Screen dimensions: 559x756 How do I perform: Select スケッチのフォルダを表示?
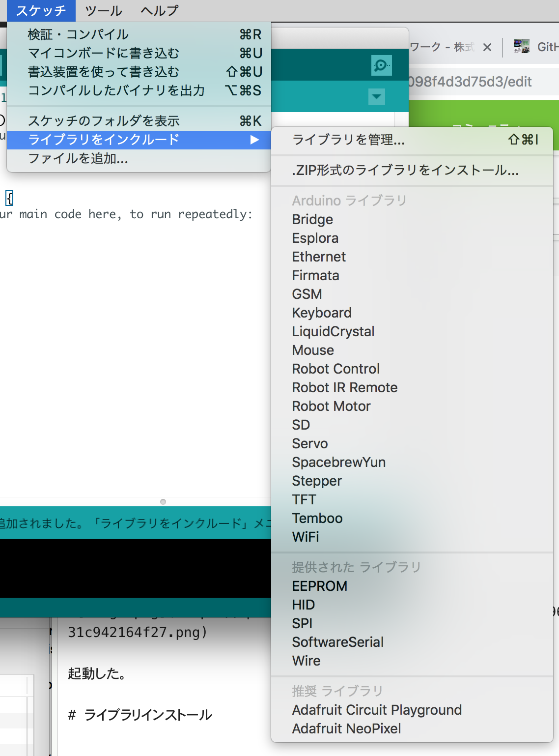pyautogui.click(x=104, y=120)
